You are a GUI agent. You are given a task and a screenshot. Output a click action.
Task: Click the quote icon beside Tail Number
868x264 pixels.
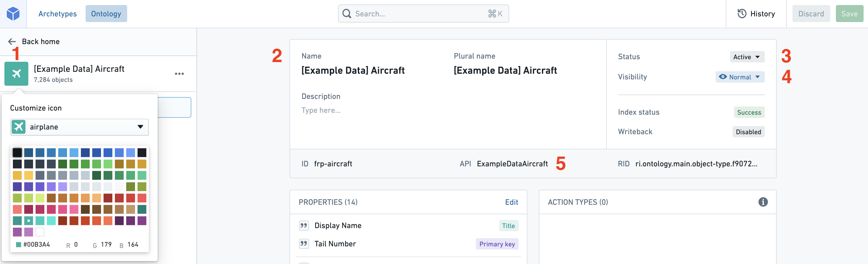[304, 244]
